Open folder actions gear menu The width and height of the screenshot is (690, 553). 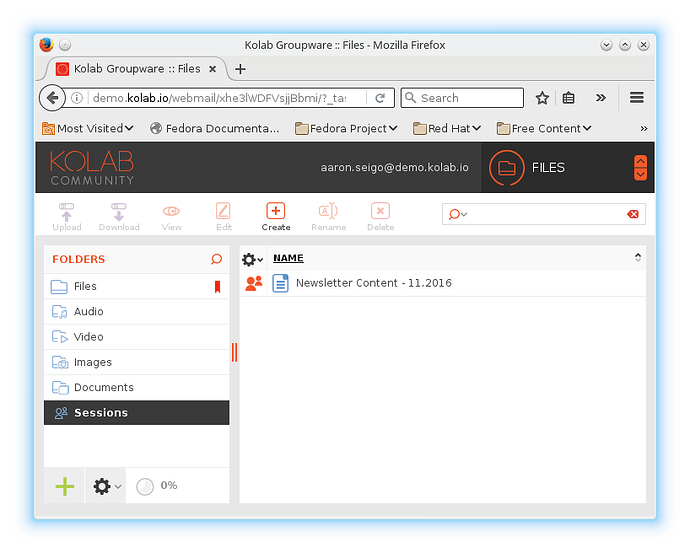[106, 486]
